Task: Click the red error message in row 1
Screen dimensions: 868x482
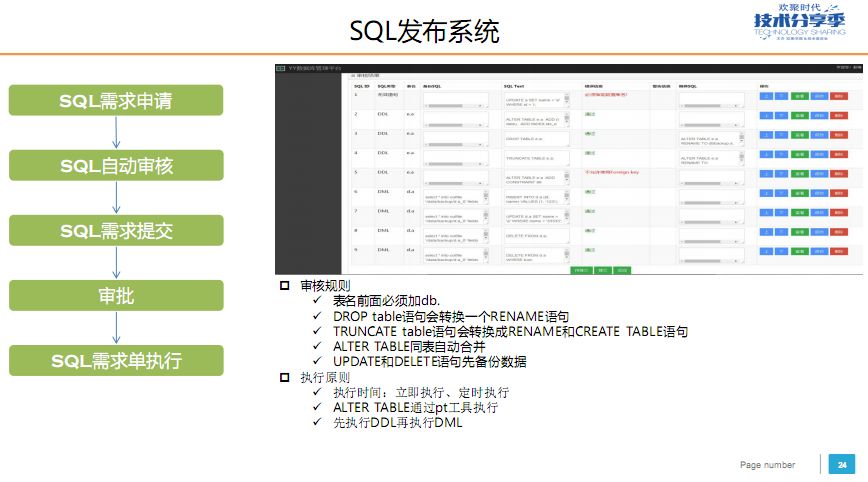Action: (x=606, y=95)
